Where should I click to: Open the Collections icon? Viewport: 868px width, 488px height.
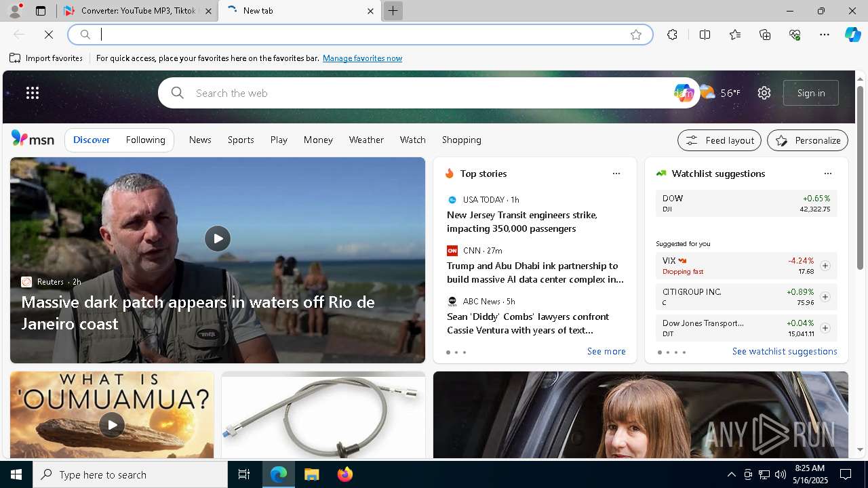[x=765, y=35]
